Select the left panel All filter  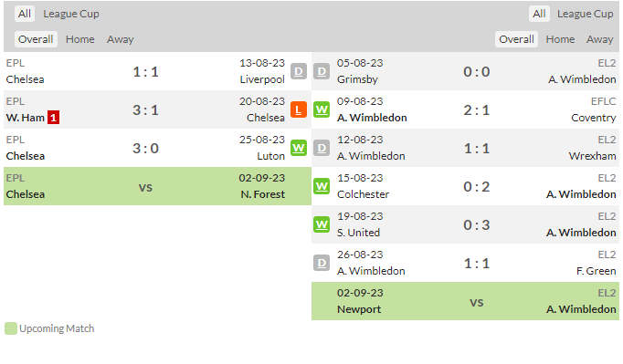click(x=25, y=14)
